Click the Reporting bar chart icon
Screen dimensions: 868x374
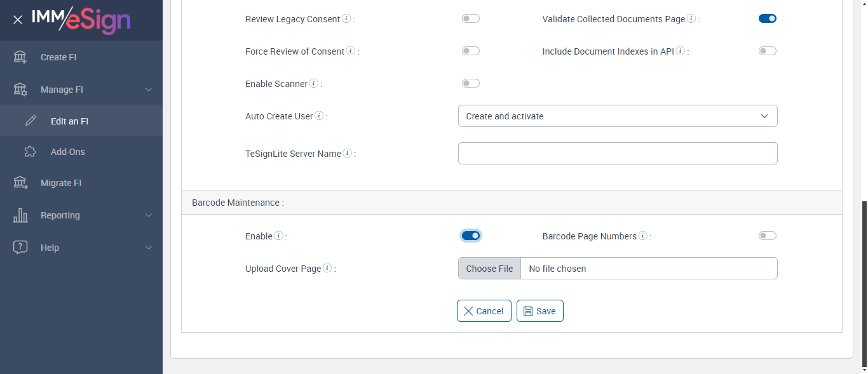20,215
